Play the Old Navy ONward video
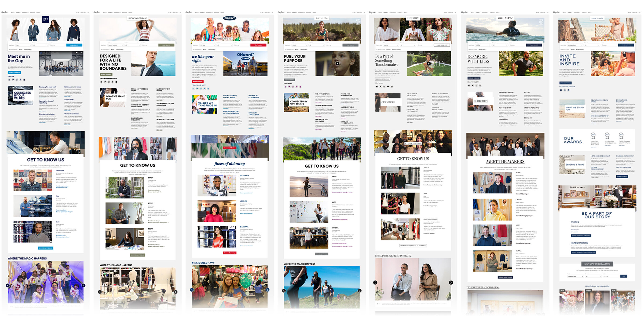 pyautogui.click(x=245, y=64)
